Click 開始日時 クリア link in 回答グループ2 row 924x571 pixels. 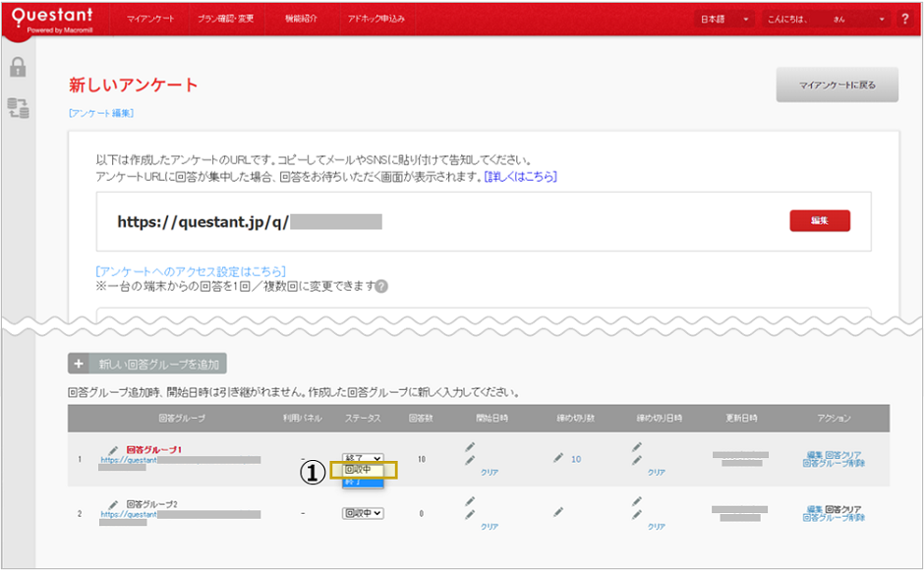point(490,526)
